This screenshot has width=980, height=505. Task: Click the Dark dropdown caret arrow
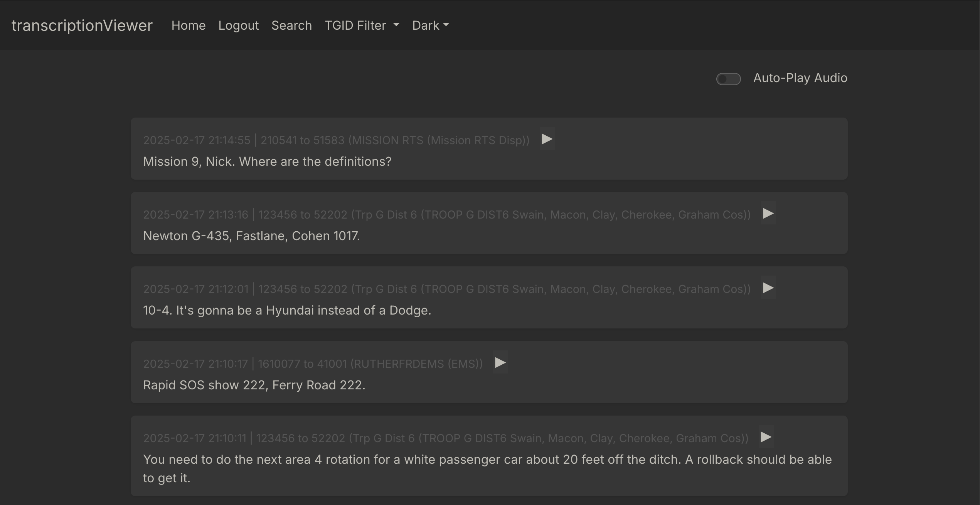pos(446,25)
